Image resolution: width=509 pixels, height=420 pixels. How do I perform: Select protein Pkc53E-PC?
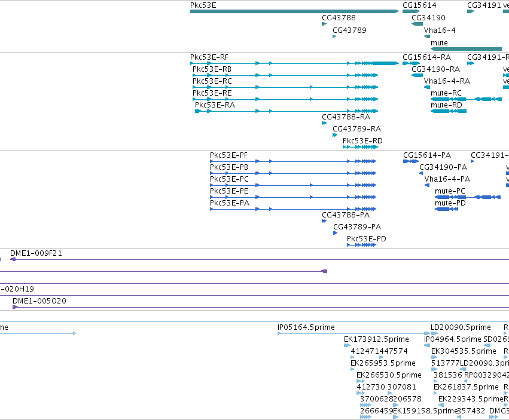[293, 185]
